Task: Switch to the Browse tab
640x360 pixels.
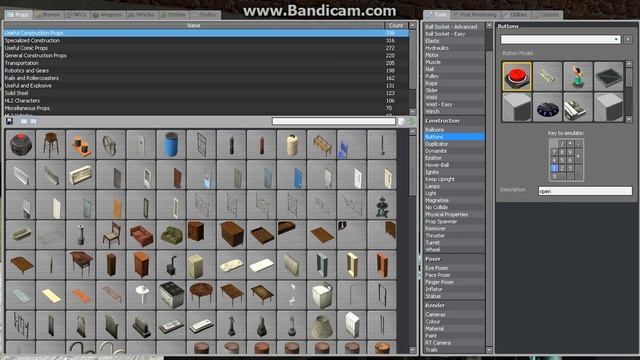Action: (x=48, y=15)
